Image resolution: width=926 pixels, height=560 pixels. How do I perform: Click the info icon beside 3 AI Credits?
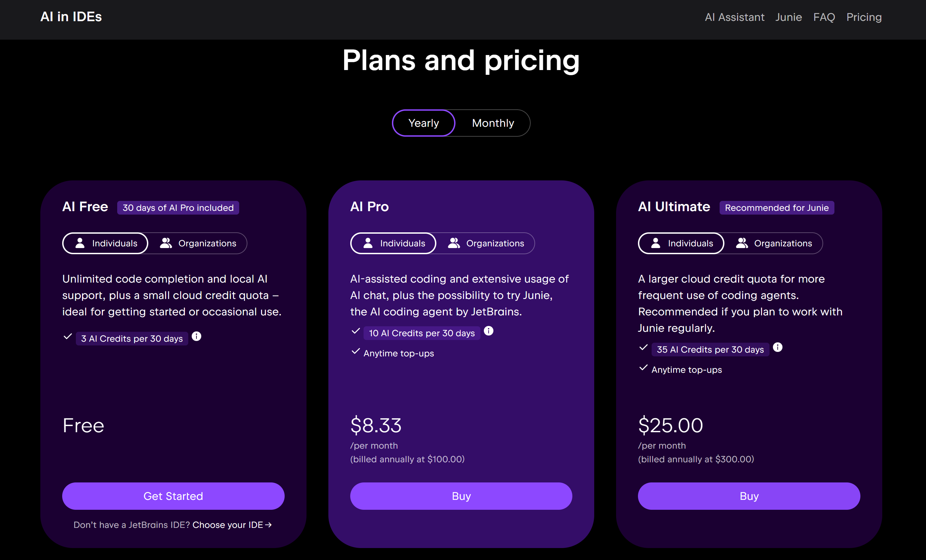pyautogui.click(x=196, y=336)
